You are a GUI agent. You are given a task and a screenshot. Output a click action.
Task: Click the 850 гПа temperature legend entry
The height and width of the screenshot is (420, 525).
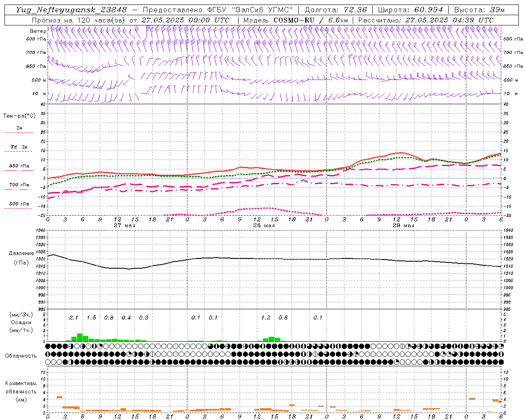[19, 166]
